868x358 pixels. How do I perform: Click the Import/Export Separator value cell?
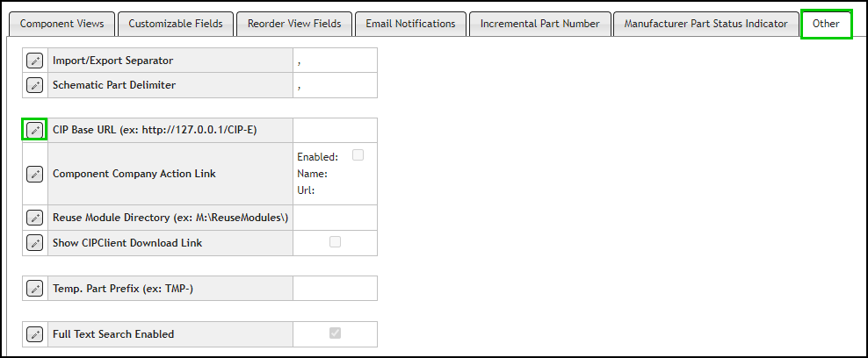(x=335, y=61)
